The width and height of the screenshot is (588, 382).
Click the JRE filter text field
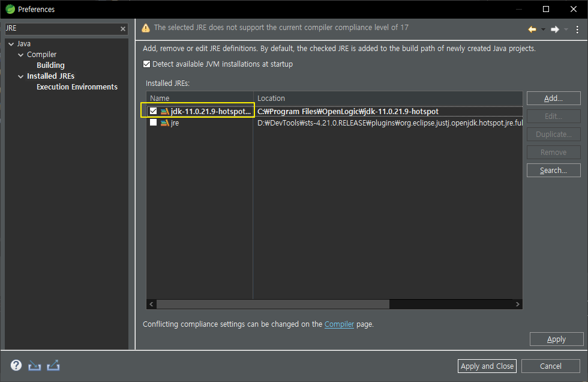click(x=62, y=28)
